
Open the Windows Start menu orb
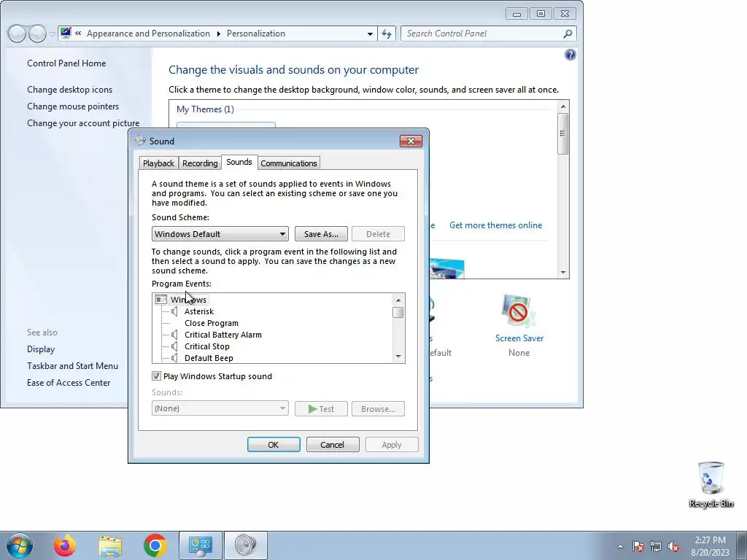coord(20,545)
